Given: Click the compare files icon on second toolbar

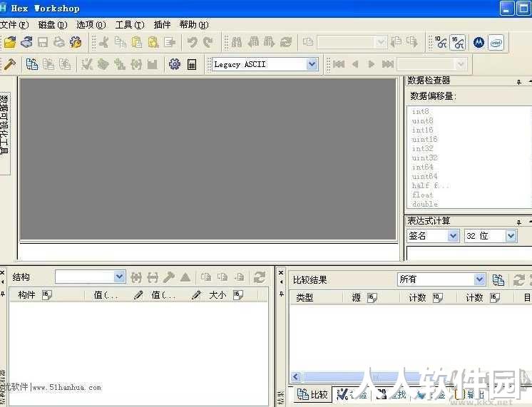Looking at the screenshot, I should tap(32, 64).
